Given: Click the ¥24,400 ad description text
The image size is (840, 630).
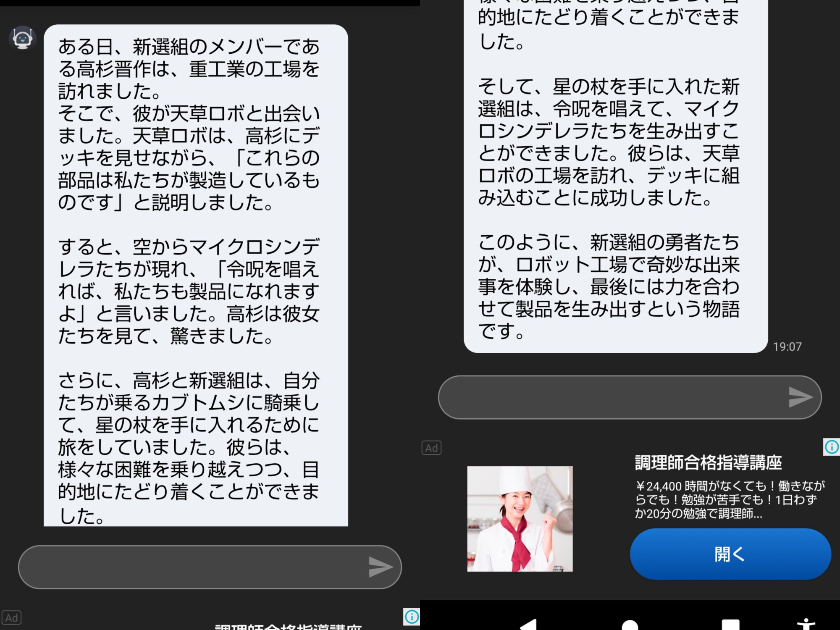Looking at the screenshot, I should [730, 499].
